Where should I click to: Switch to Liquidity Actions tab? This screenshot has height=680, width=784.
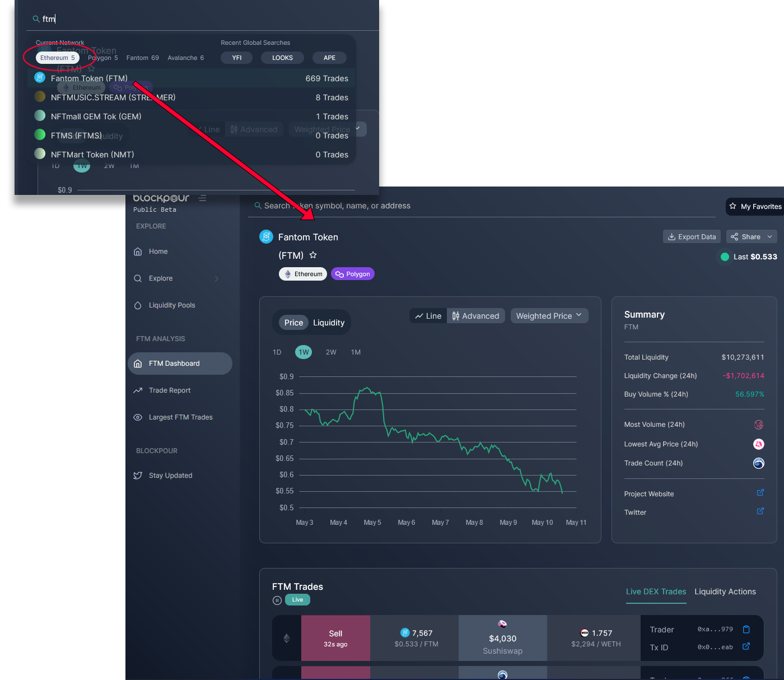coord(725,591)
